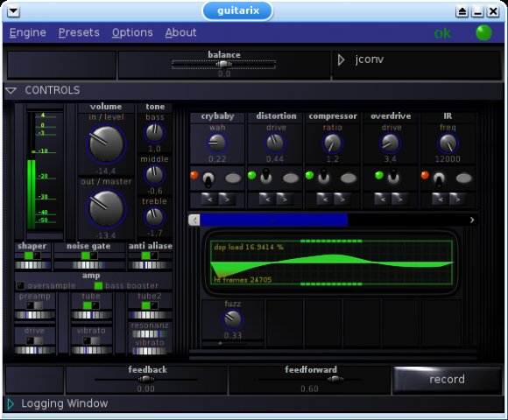Toggle the noise gate switch

pyautogui.click(x=89, y=255)
